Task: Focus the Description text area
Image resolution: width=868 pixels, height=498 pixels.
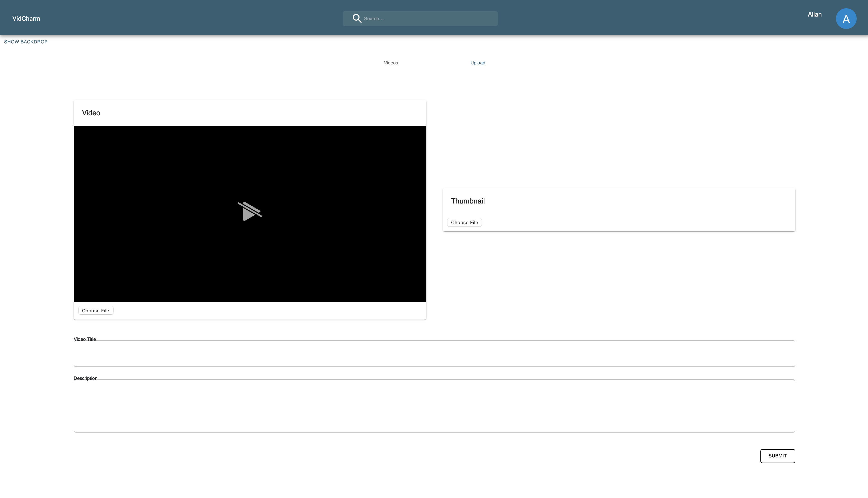Action: pyautogui.click(x=435, y=406)
